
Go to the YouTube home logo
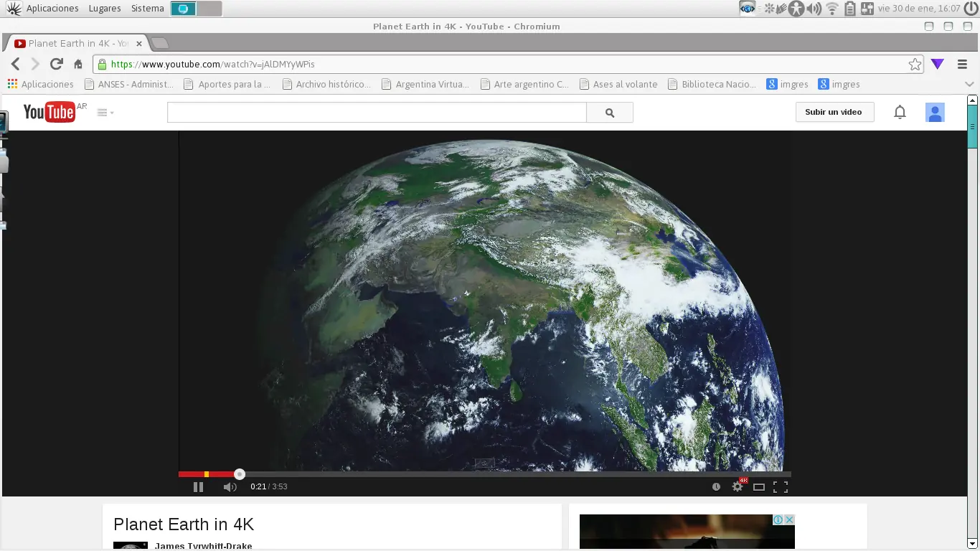pyautogui.click(x=50, y=112)
